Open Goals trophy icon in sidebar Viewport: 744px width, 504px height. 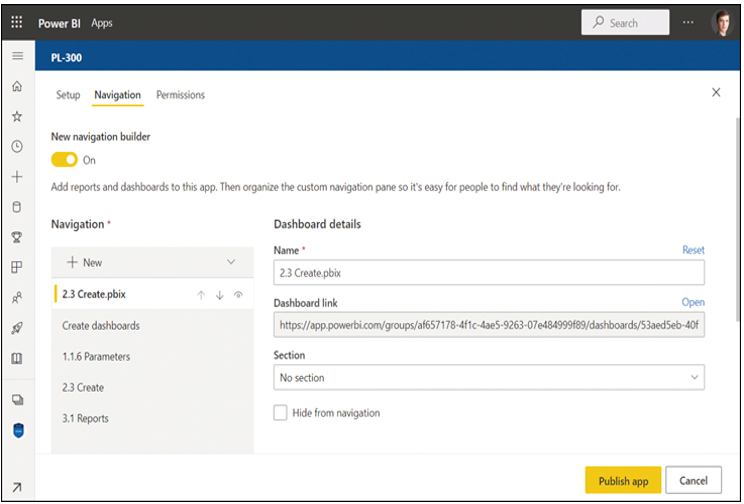(17, 237)
